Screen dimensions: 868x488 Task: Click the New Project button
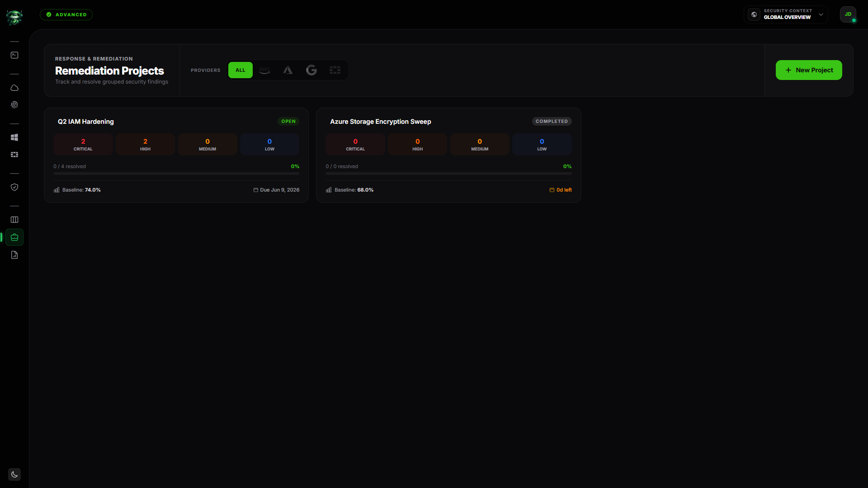tap(809, 70)
